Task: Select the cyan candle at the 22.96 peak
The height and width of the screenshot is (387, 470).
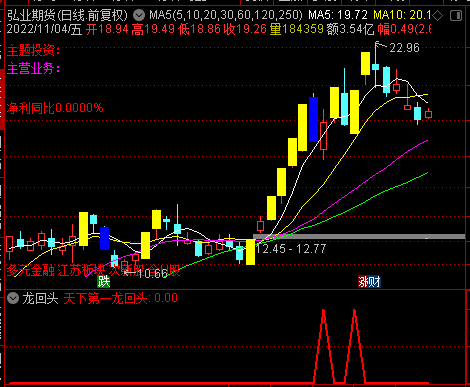Action: [x=375, y=67]
